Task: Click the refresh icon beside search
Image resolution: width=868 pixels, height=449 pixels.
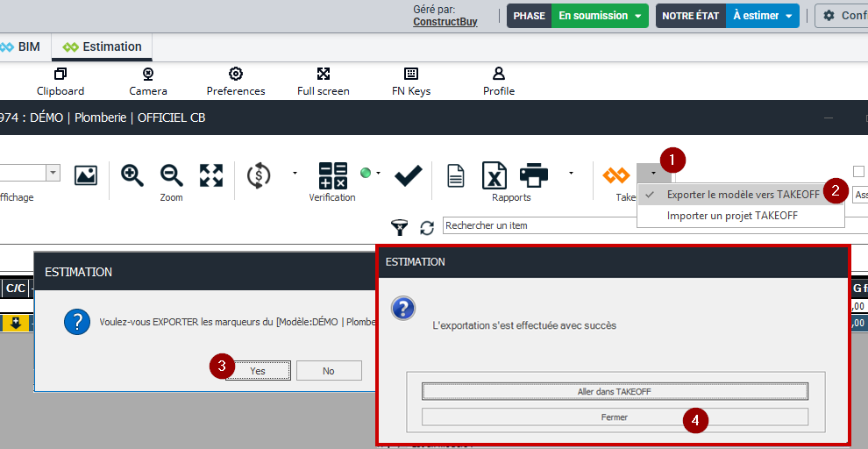Action: (427, 227)
